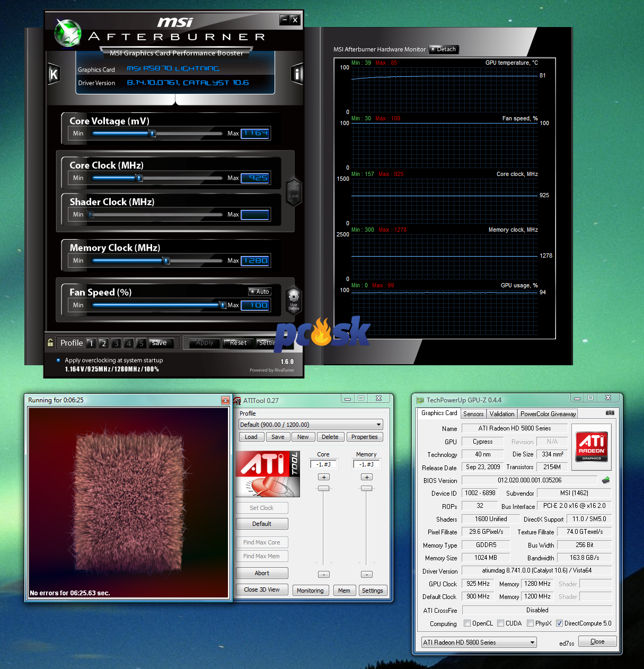Detach the Afterburner Hardware Monitor

(x=444, y=49)
